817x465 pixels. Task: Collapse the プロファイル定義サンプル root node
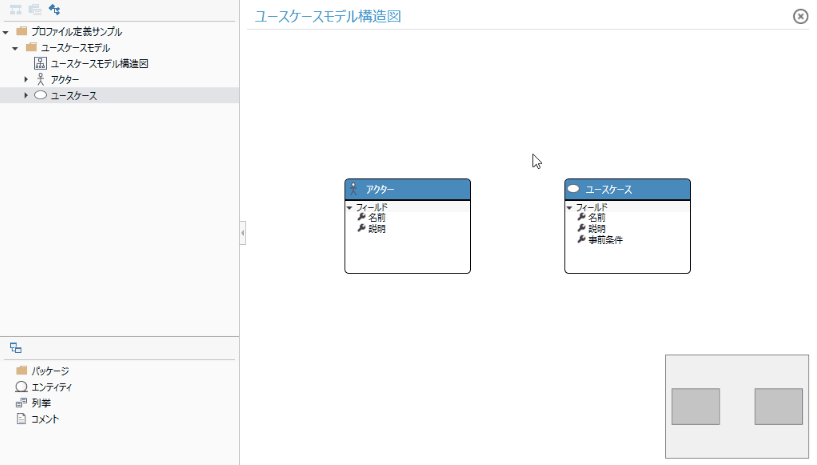tap(7, 32)
